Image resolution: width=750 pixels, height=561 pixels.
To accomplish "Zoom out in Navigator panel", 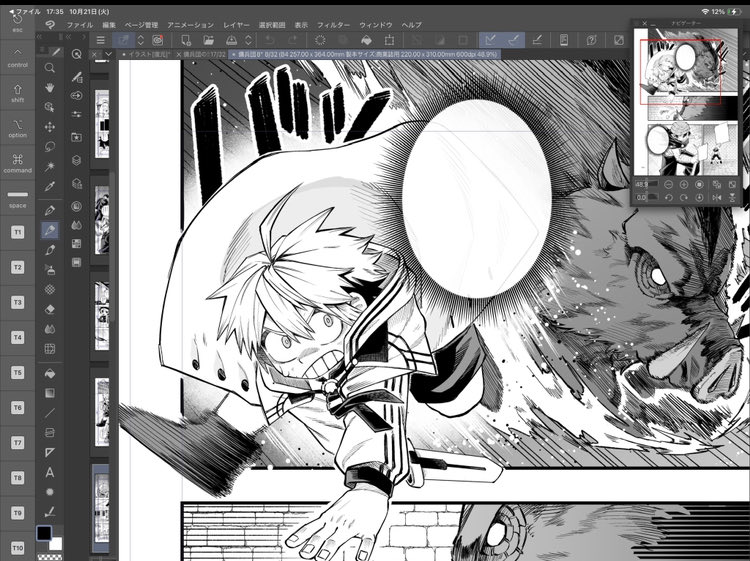I will point(669,185).
